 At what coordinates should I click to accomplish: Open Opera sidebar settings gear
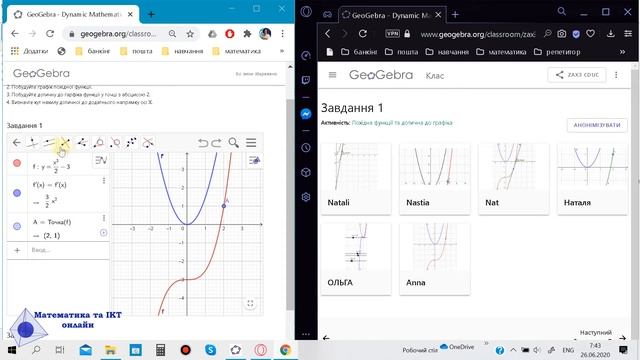click(x=306, y=197)
